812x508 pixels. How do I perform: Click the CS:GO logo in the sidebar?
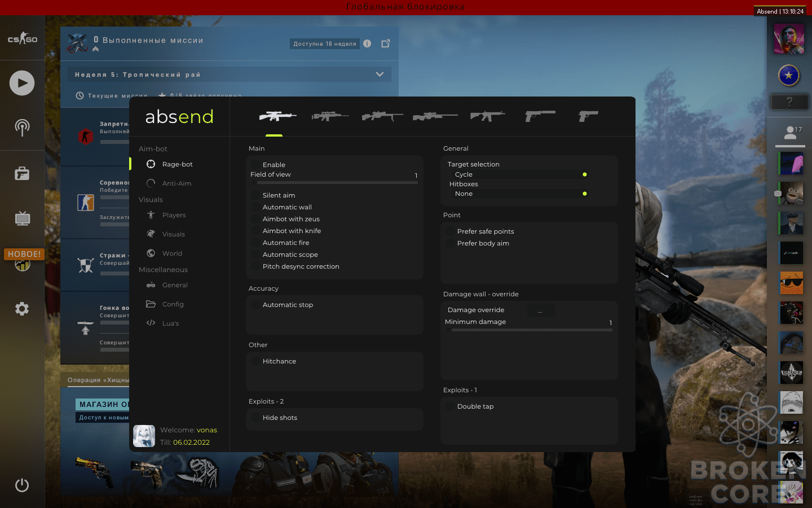tap(22, 38)
